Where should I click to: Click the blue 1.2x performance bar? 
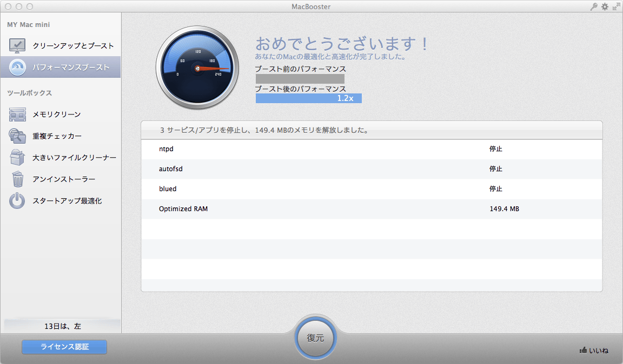coord(309,98)
